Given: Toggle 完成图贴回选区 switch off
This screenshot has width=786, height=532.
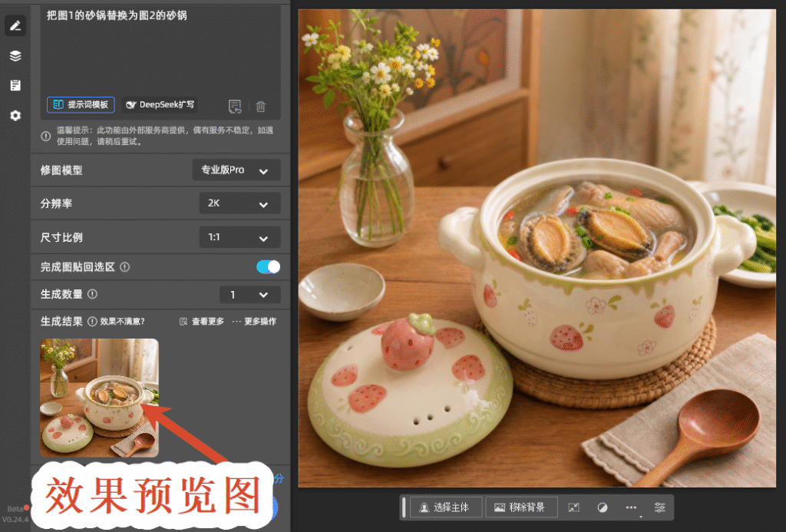Looking at the screenshot, I should 268,266.
